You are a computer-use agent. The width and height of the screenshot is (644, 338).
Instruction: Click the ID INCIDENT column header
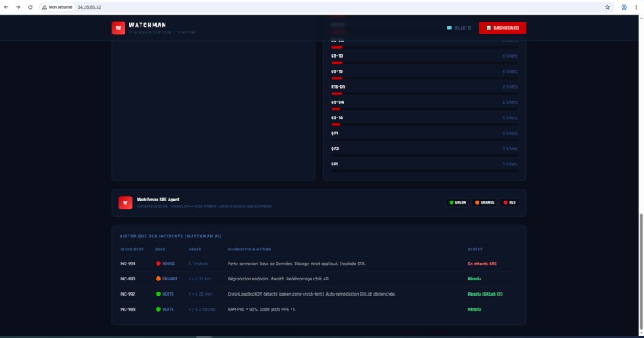pyautogui.click(x=132, y=249)
